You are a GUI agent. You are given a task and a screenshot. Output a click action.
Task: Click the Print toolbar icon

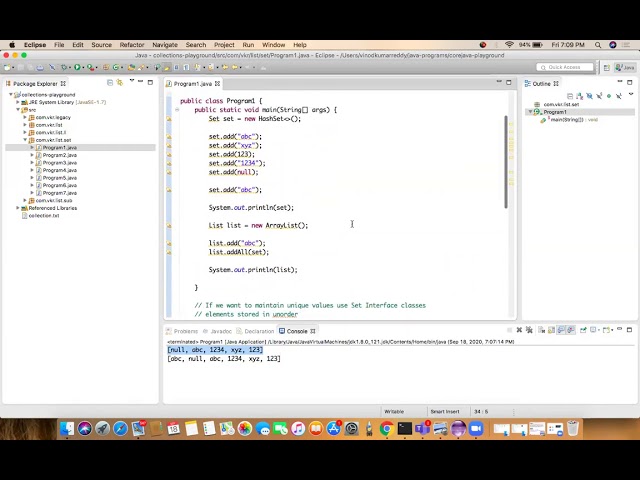pyautogui.click(x=40, y=67)
